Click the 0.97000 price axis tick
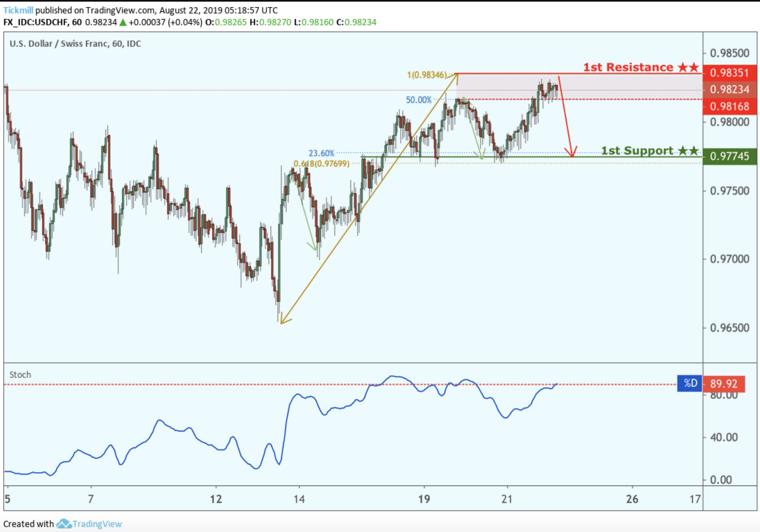 click(x=729, y=259)
